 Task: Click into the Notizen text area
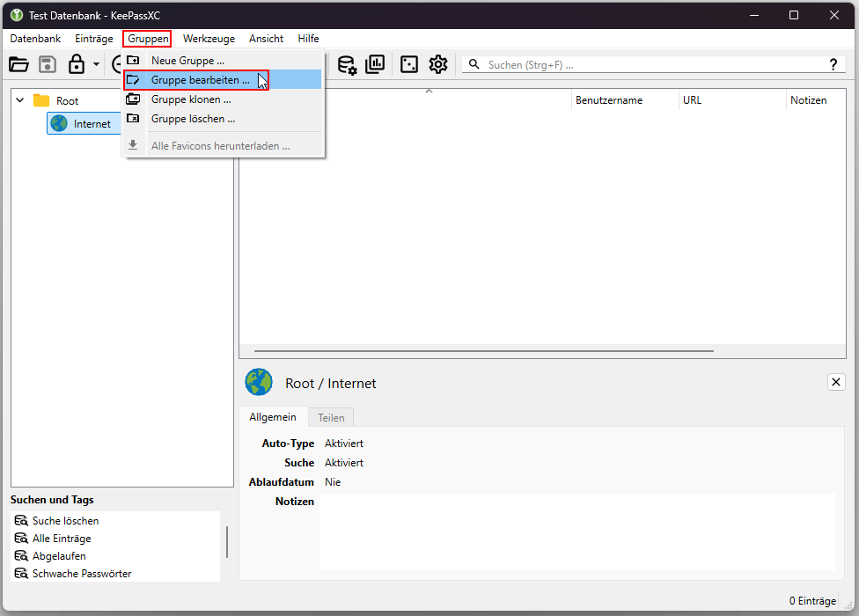577,532
